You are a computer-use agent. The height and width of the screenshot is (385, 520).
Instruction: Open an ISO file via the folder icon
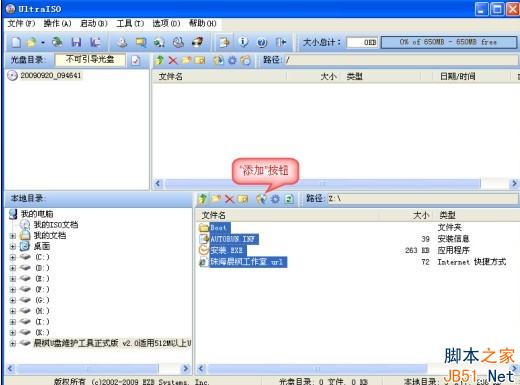(x=32, y=42)
